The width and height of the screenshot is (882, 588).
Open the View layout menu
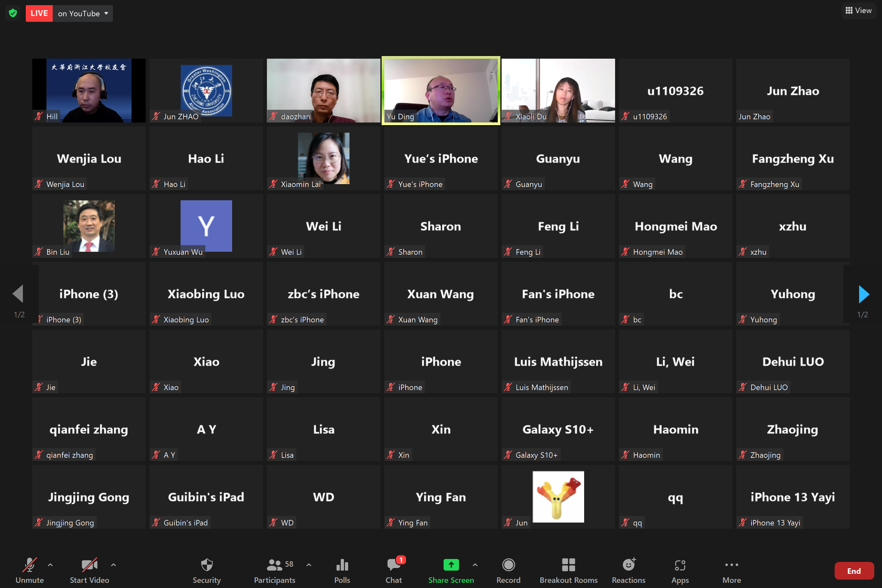click(x=859, y=11)
